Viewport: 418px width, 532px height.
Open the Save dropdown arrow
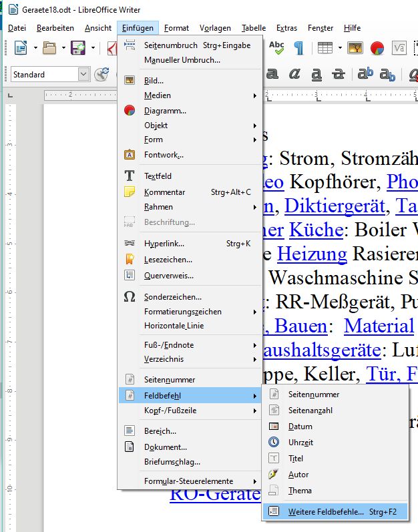point(93,48)
